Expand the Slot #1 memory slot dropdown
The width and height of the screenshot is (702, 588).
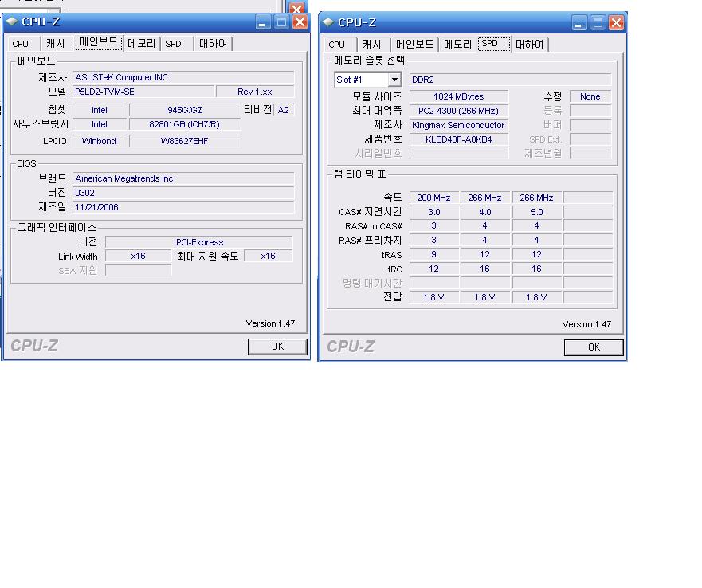[x=394, y=80]
